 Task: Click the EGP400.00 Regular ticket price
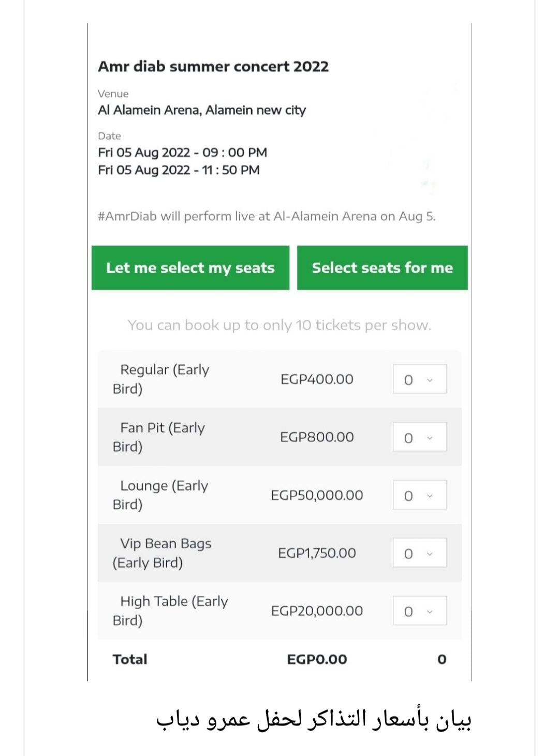pyautogui.click(x=317, y=379)
